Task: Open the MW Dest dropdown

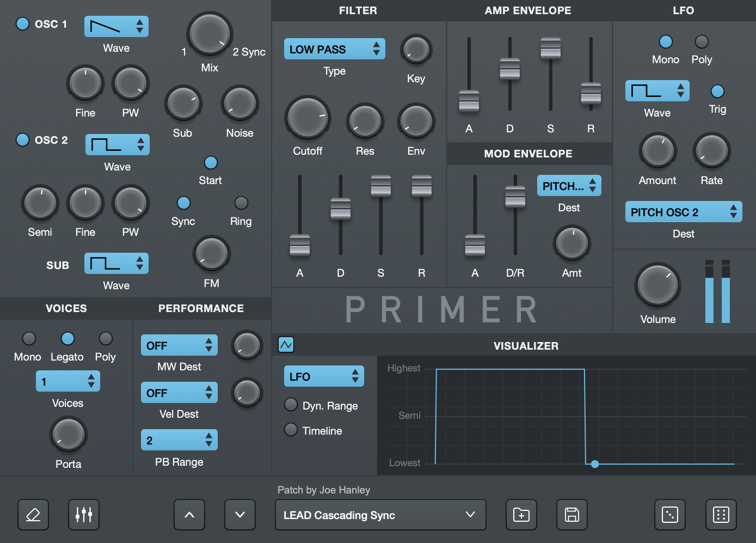Action: (x=179, y=345)
